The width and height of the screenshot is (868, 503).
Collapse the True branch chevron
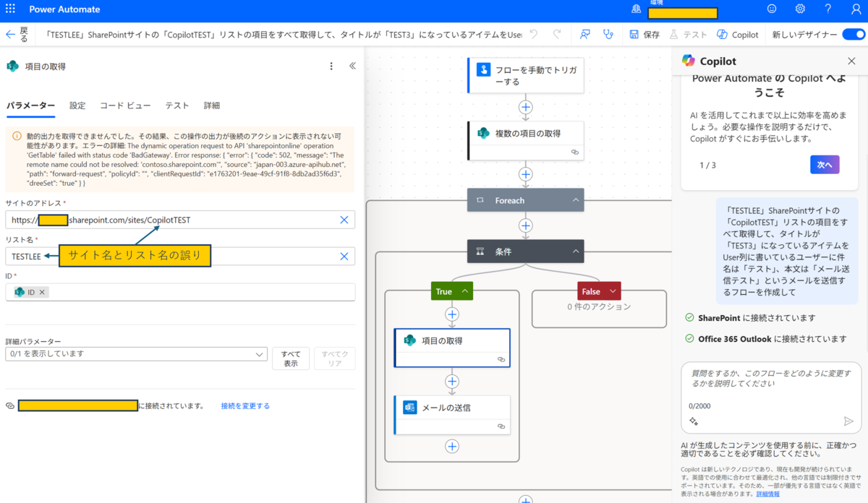(x=465, y=291)
